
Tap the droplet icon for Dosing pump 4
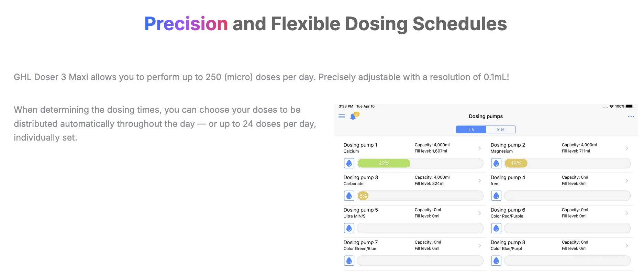[496, 196]
